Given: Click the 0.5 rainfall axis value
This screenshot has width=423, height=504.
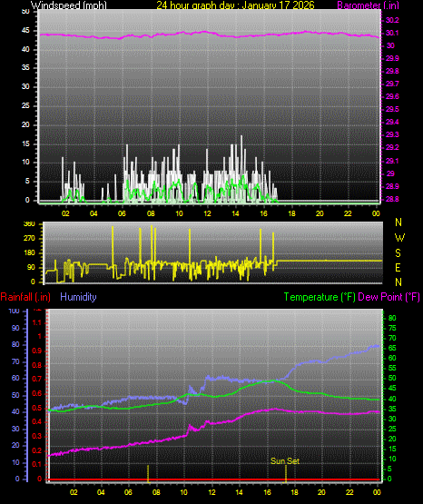Looking at the screenshot, I should (x=37, y=408).
